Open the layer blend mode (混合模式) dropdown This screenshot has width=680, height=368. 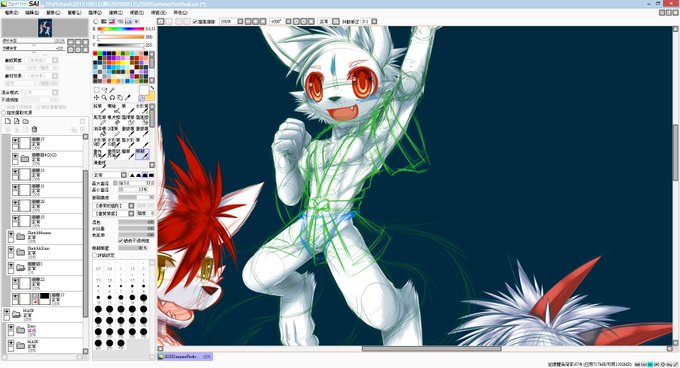pos(55,92)
